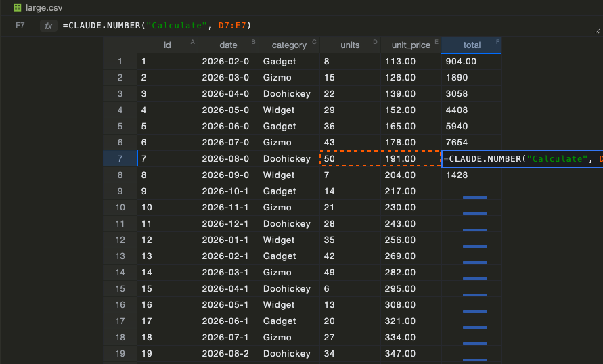Select the units column header
This screenshot has height=364, width=603.
(350, 45)
